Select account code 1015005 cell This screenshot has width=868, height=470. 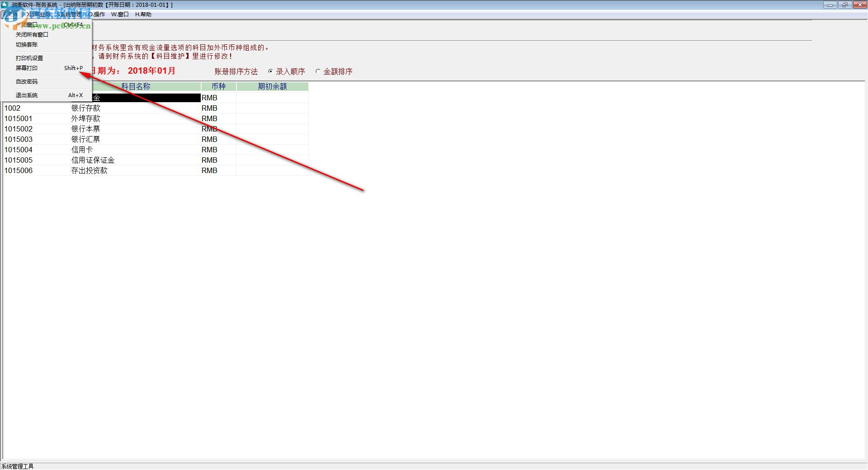(x=37, y=160)
